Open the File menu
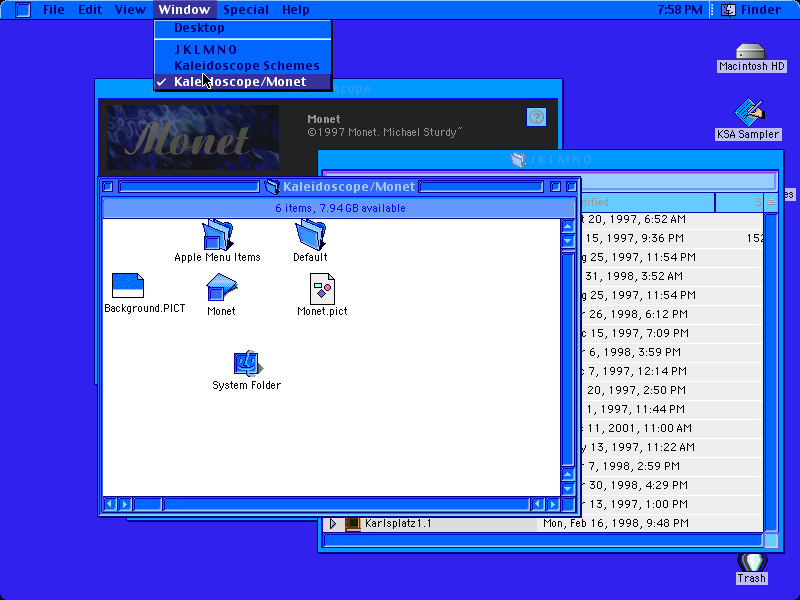The width and height of the screenshot is (800, 600). tap(54, 10)
